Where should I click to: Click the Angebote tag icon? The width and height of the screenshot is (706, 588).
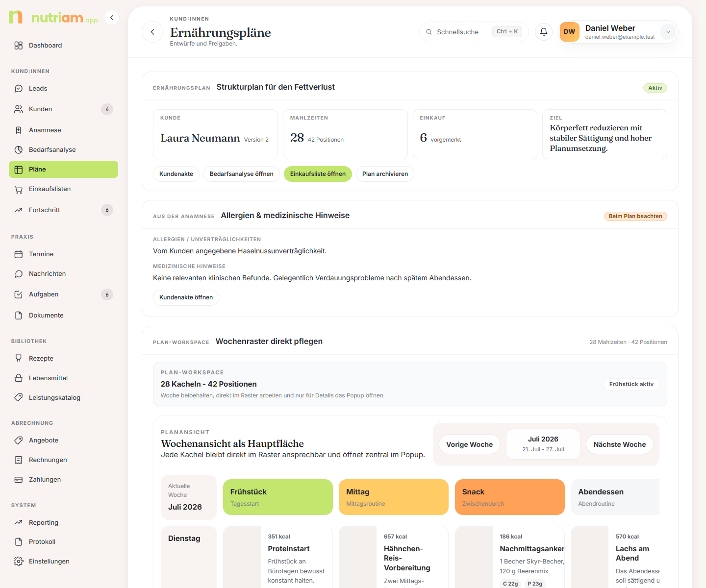coord(19,441)
